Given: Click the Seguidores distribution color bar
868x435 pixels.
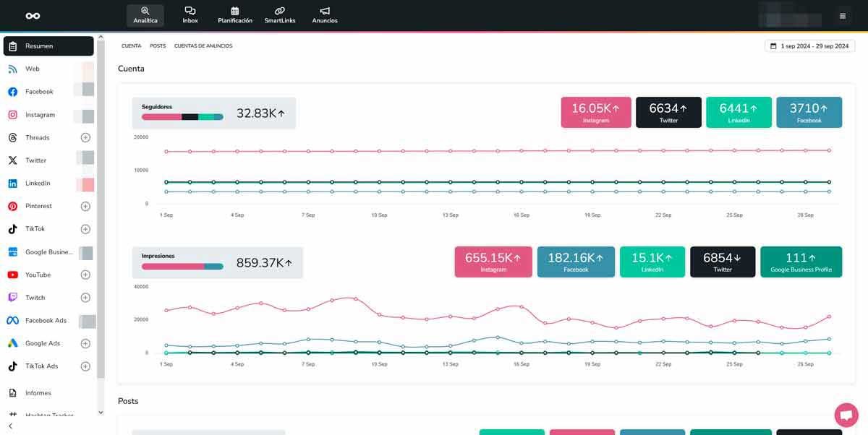Looking at the screenshot, I should (182, 116).
